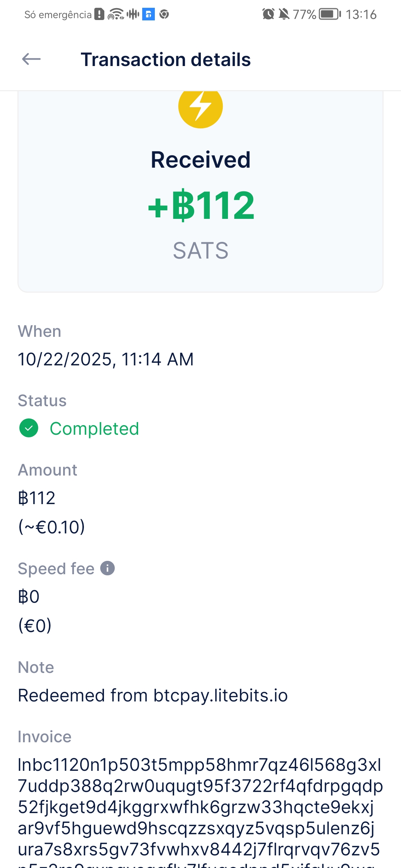Image resolution: width=401 pixels, height=868 pixels.
Task: Tap the battery indicator icon
Action: click(330, 14)
